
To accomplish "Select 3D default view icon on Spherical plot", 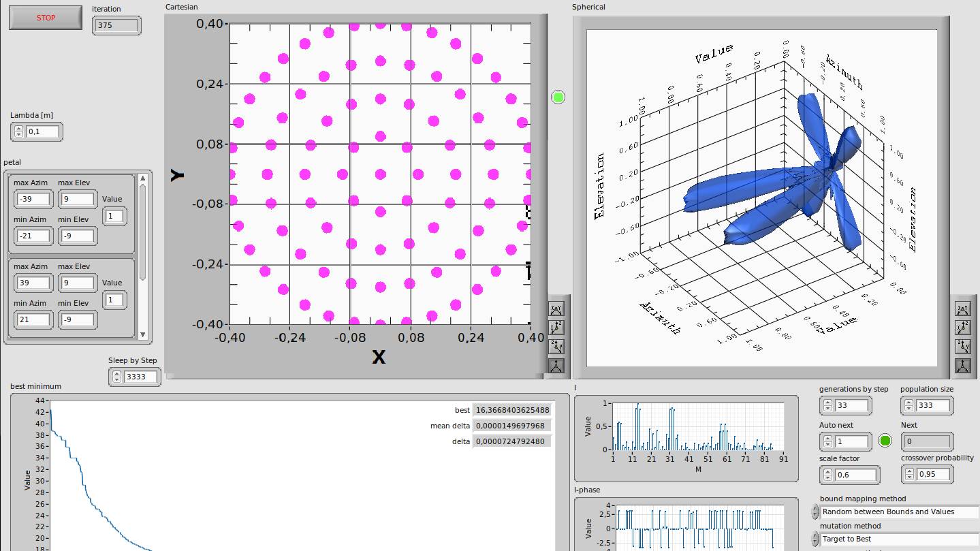I will pos(962,366).
